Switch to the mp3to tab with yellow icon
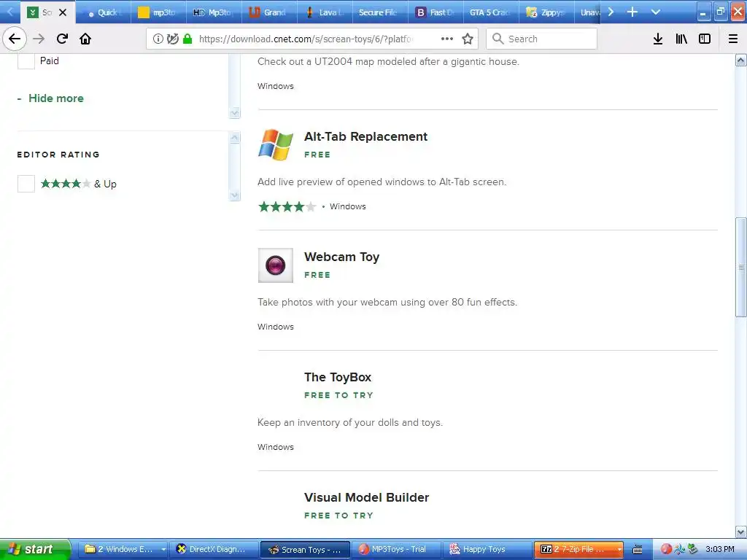The width and height of the screenshot is (747, 560). (158, 12)
